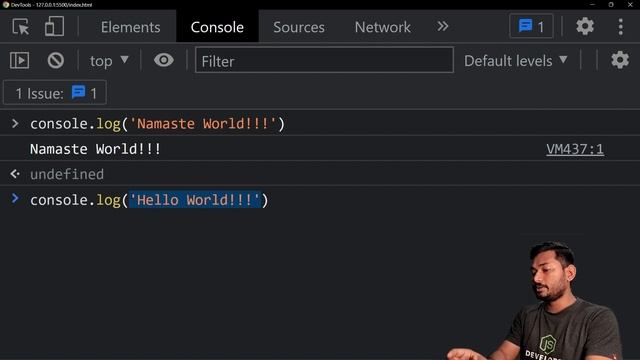Click the console prompt input line

coord(320,200)
